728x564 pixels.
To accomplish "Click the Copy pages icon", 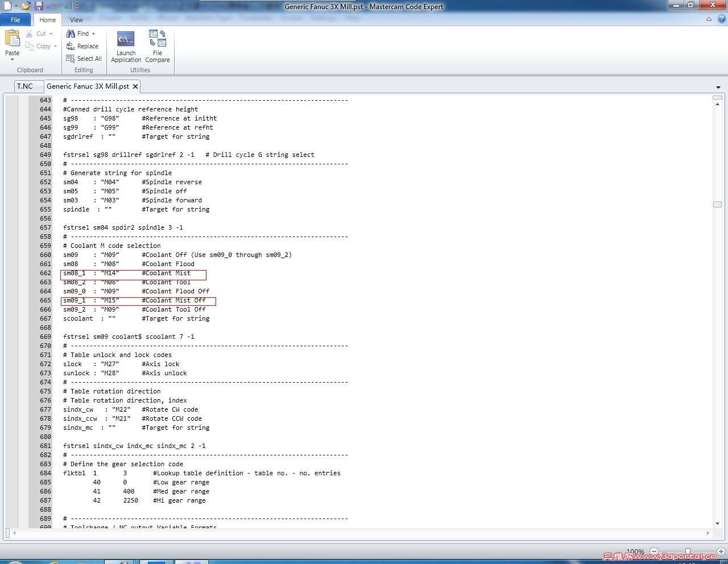I will click(30, 46).
